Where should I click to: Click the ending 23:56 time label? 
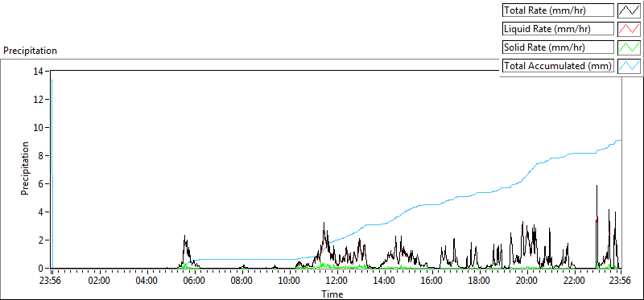[x=621, y=282]
